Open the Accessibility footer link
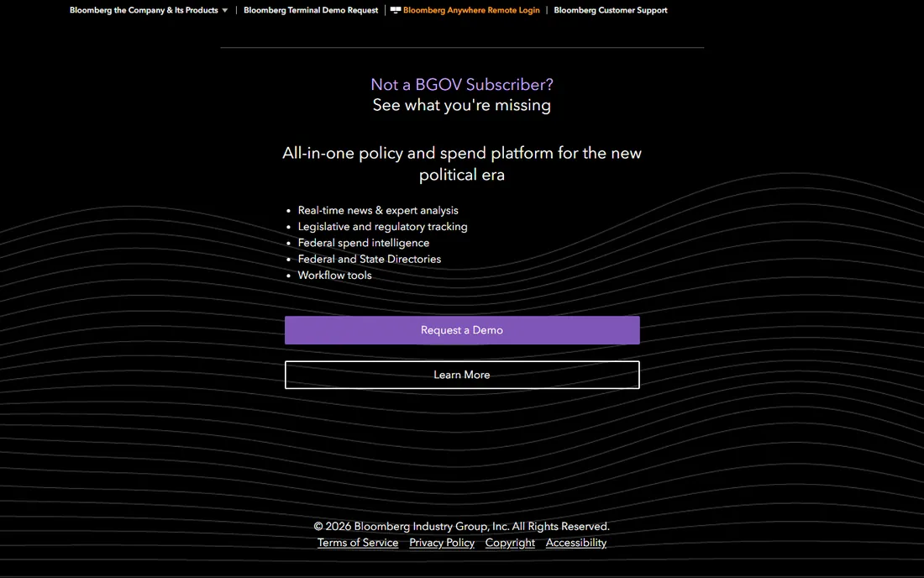 click(x=575, y=543)
